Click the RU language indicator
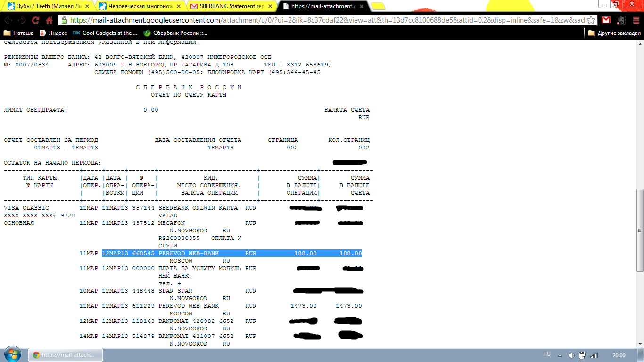 coord(547,354)
